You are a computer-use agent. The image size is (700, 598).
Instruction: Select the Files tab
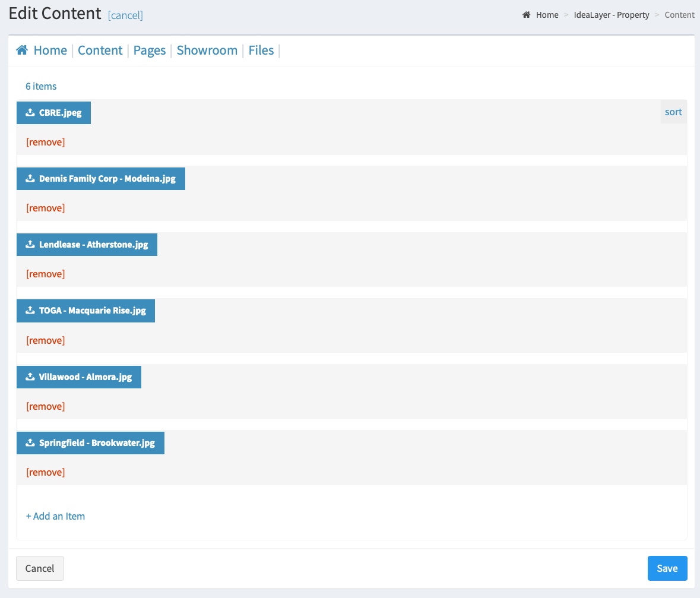261,50
